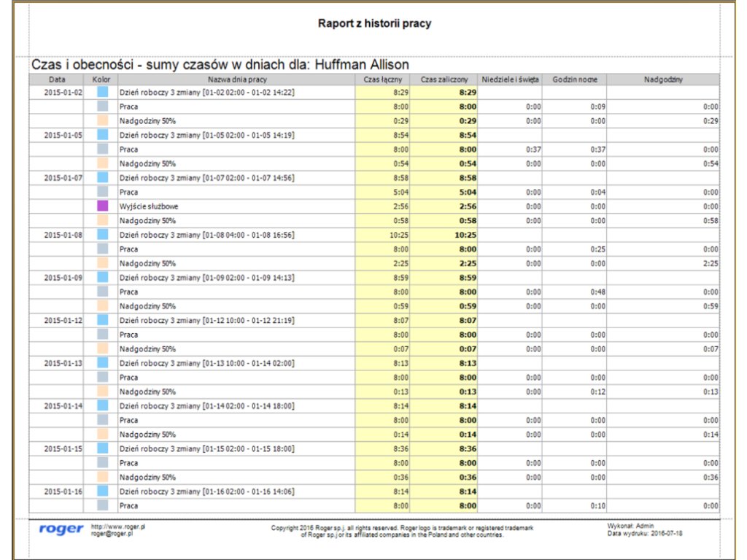747x560 pixels.
Task: Click the Niedziele i święta column header
Action: point(509,79)
